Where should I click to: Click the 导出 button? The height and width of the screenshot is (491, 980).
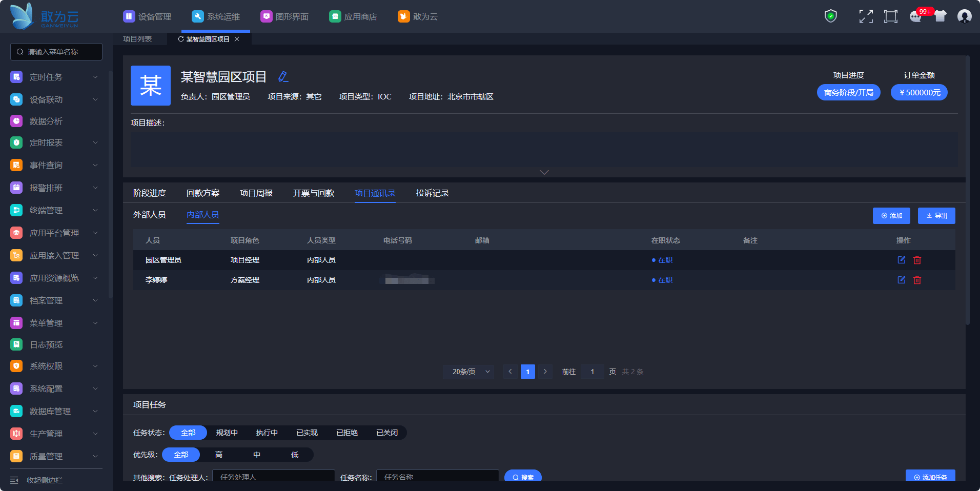pos(936,216)
